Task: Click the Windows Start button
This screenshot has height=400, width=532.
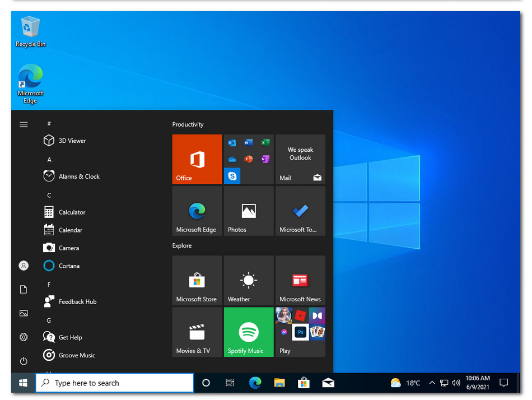Action: coord(23,383)
